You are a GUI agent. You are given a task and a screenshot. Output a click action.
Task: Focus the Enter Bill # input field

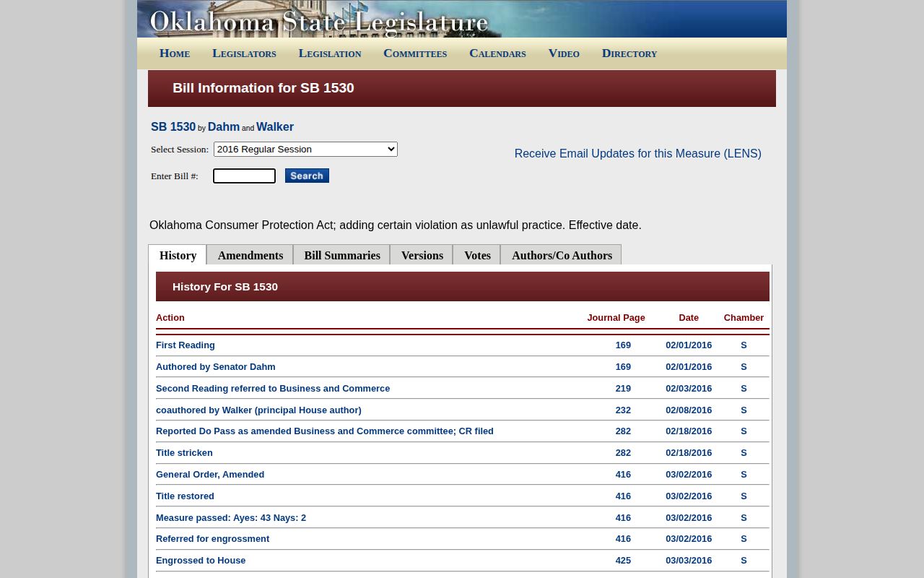[x=244, y=176]
